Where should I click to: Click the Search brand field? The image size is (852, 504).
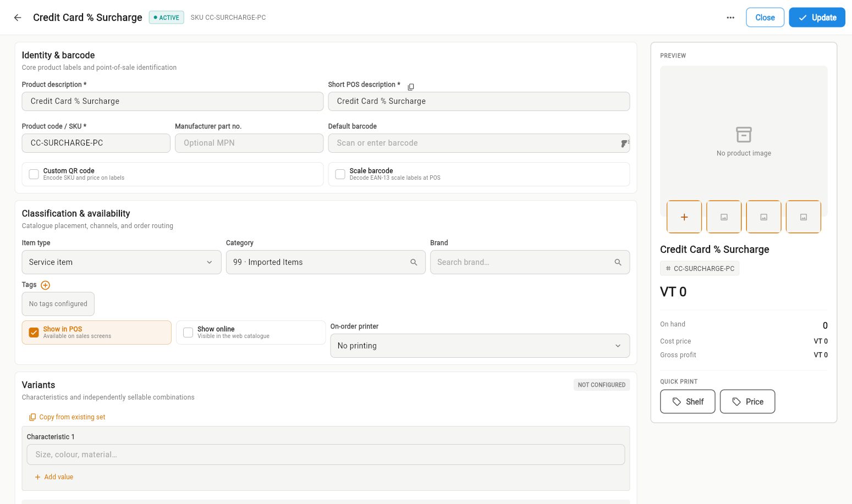pyautogui.click(x=530, y=262)
